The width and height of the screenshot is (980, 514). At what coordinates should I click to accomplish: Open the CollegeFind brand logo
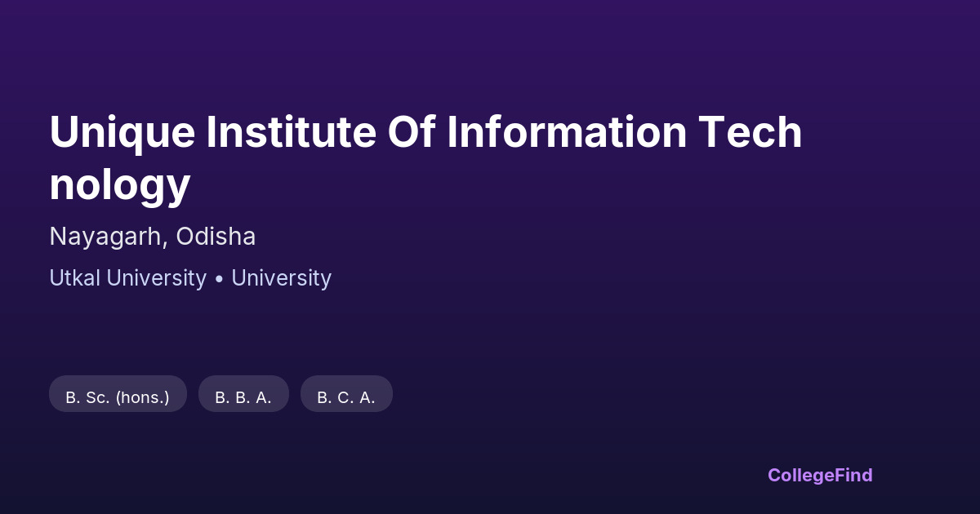pos(819,475)
